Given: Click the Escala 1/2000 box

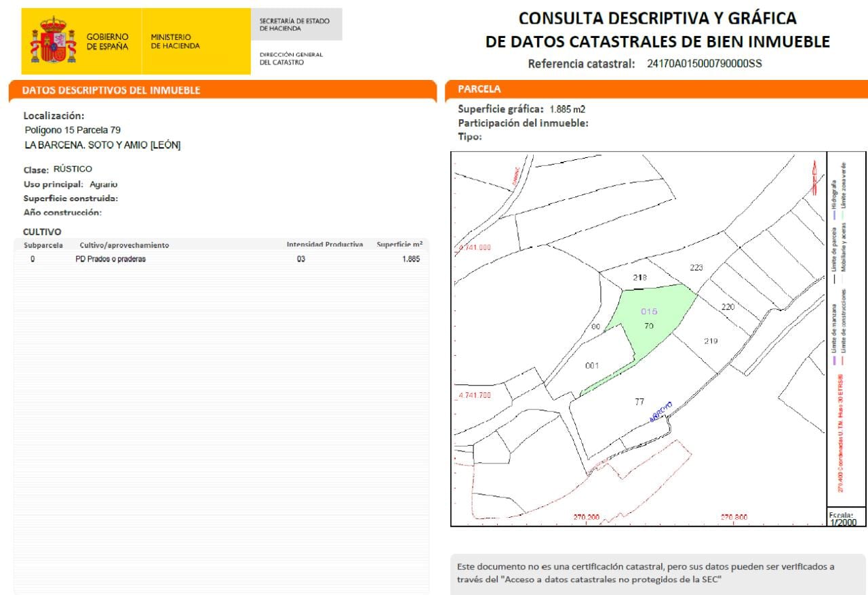Looking at the screenshot, I should click(x=846, y=516).
